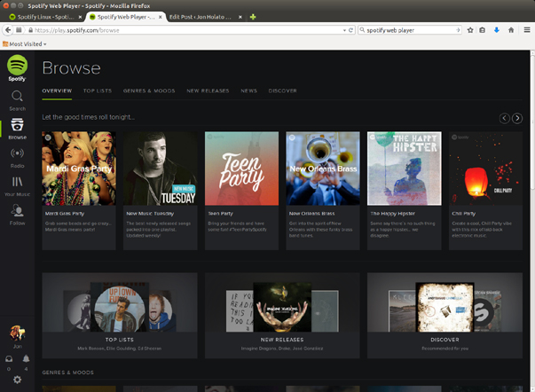This screenshot has width=535, height=392.
Task: Open the New Music Tuesday playlist cover
Action: pyautogui.click(x=160, y=169)
